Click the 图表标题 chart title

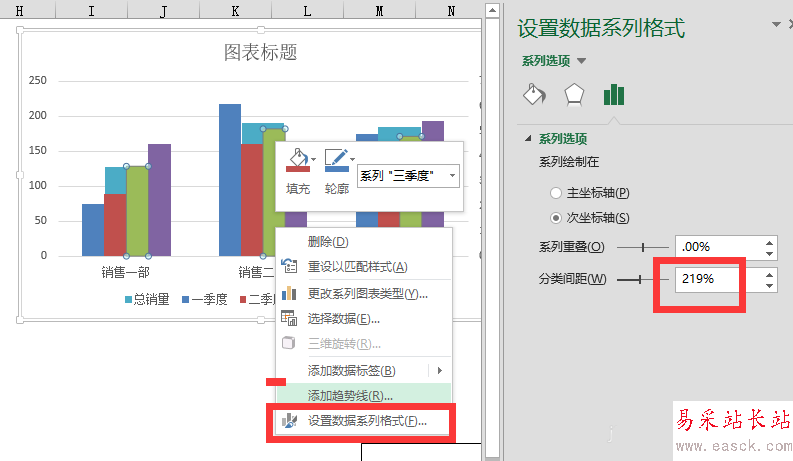(260, 52)
